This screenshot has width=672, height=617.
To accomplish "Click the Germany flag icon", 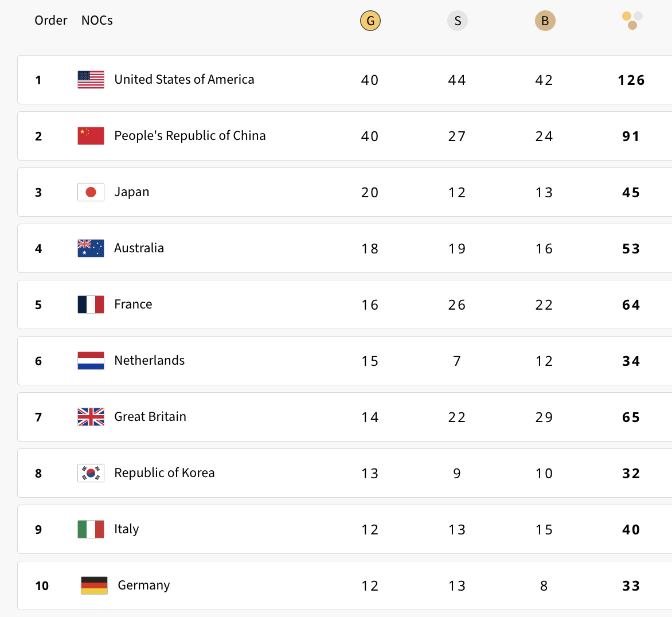I will pyautogui.click(x=94, y=585).
